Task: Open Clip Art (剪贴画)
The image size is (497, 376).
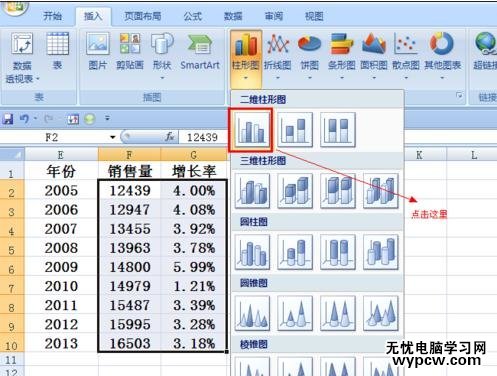Action: [x=130, y=51]
